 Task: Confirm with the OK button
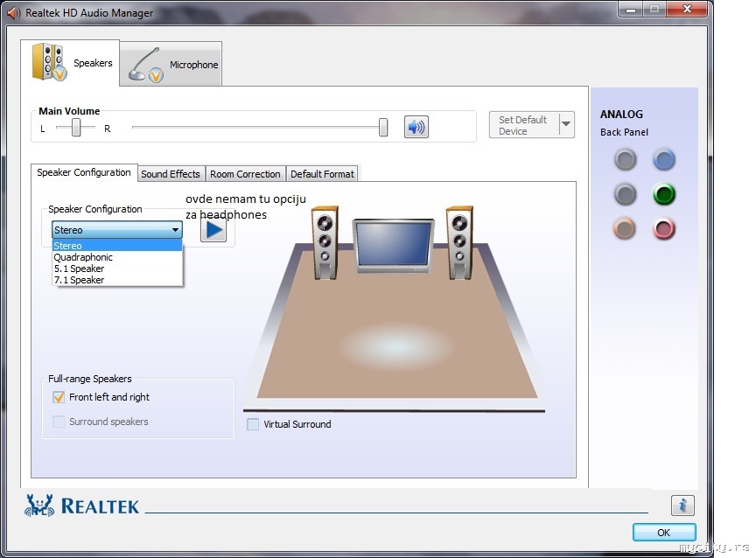coord(664,533)
